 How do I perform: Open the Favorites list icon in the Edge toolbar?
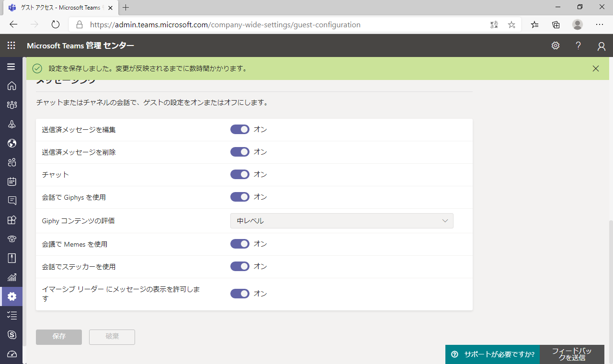click(535, 24)
